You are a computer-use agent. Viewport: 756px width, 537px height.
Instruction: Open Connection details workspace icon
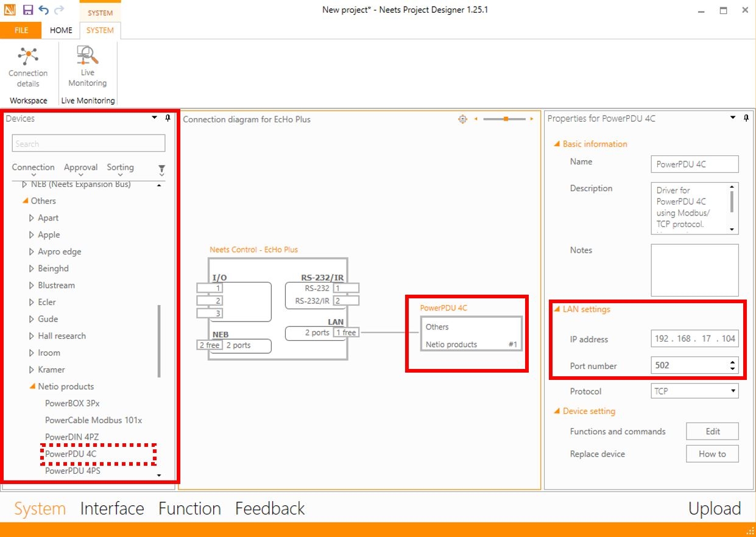pyautogui.click(x=28, y=67)
